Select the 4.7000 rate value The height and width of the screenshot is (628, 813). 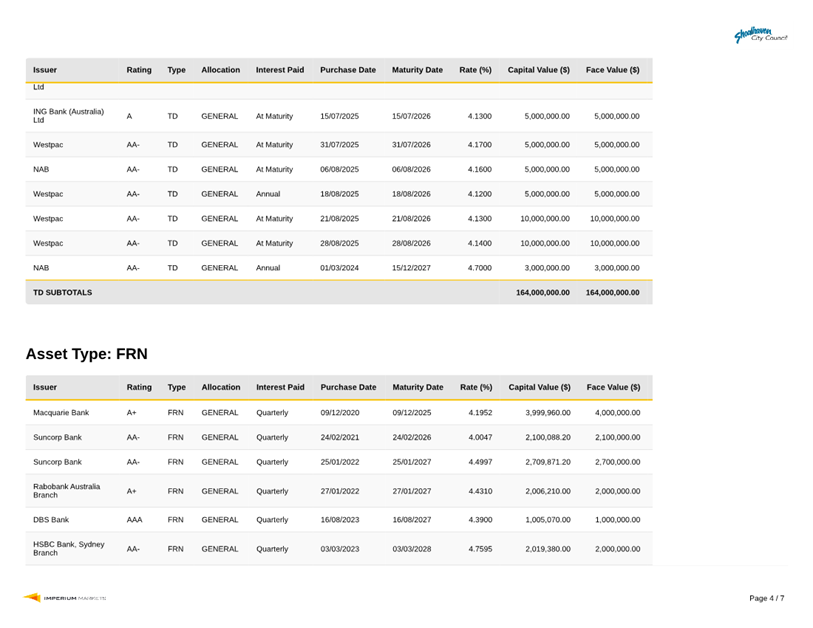coord(479,268)
